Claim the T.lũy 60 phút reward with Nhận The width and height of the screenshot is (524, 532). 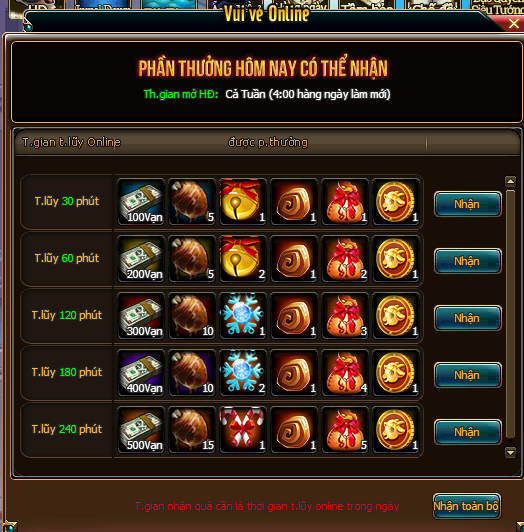(468, 261)
